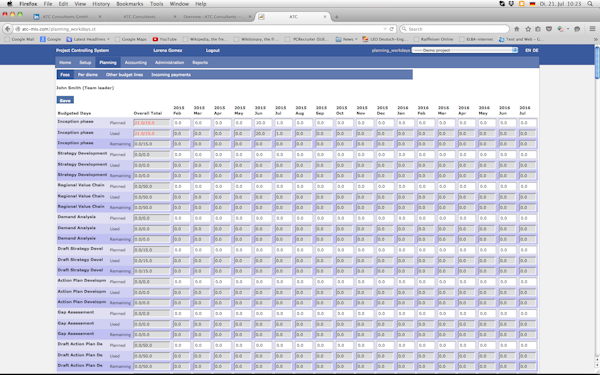The height and width of the screenshot is (375, 600).
Task: Open YouTube bookmark
Action: [x=165, y=39]
